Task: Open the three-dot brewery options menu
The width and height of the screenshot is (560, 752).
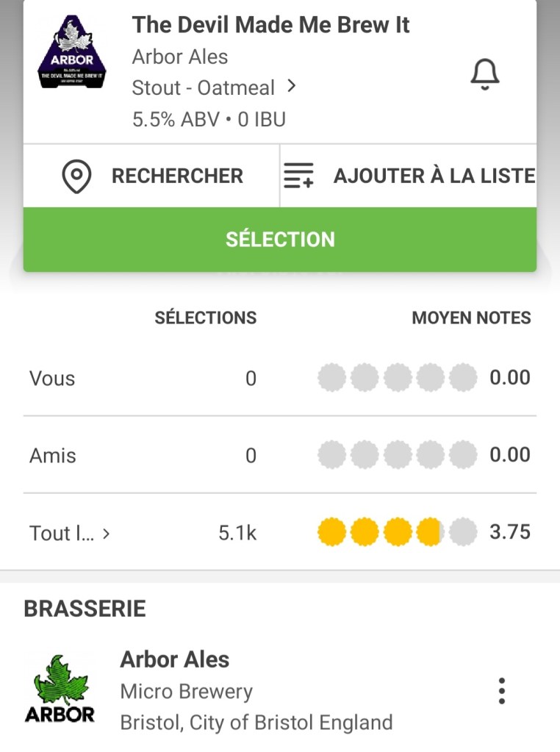Action: 501,691
